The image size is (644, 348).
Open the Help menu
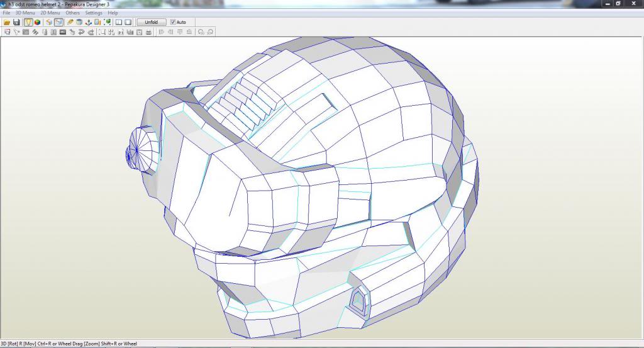[113, 13]
